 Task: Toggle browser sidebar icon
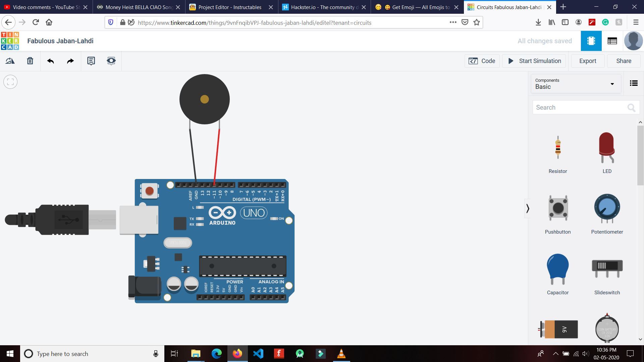565,22
